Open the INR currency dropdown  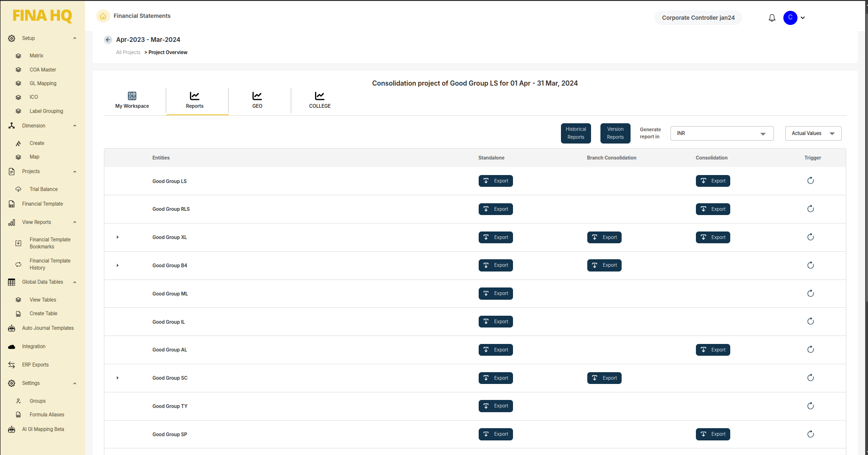point(722,134)
